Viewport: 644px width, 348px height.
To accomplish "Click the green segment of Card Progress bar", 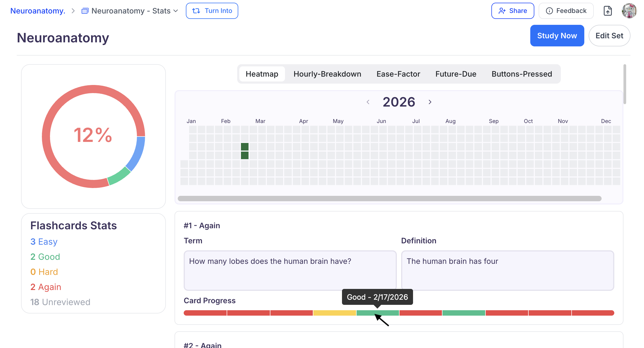I will point(377,313).
